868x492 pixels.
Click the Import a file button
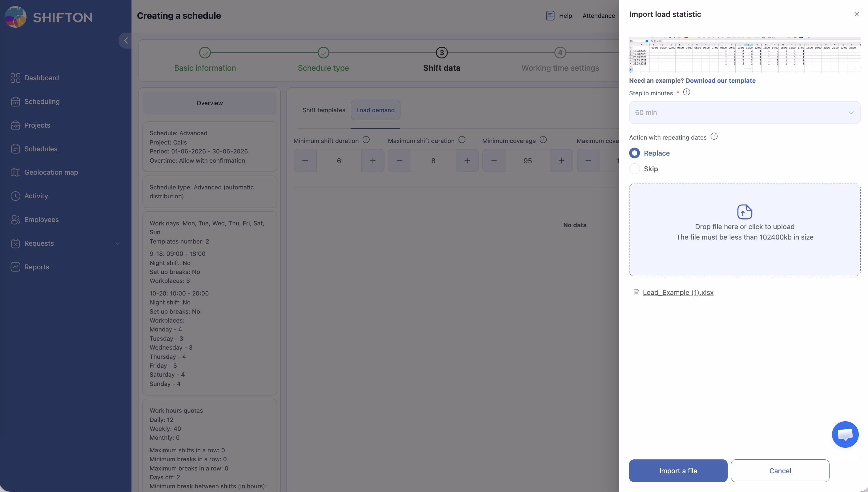click(x=678, y=471)
